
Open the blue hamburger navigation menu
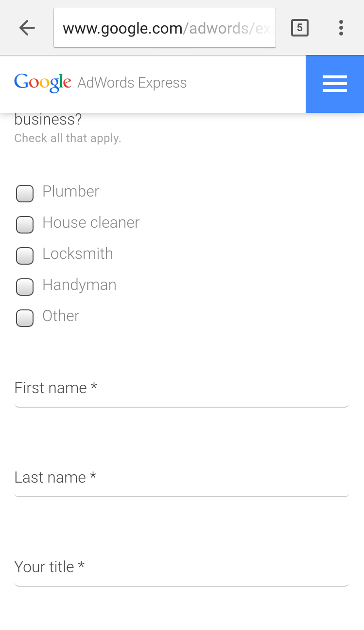334,84
